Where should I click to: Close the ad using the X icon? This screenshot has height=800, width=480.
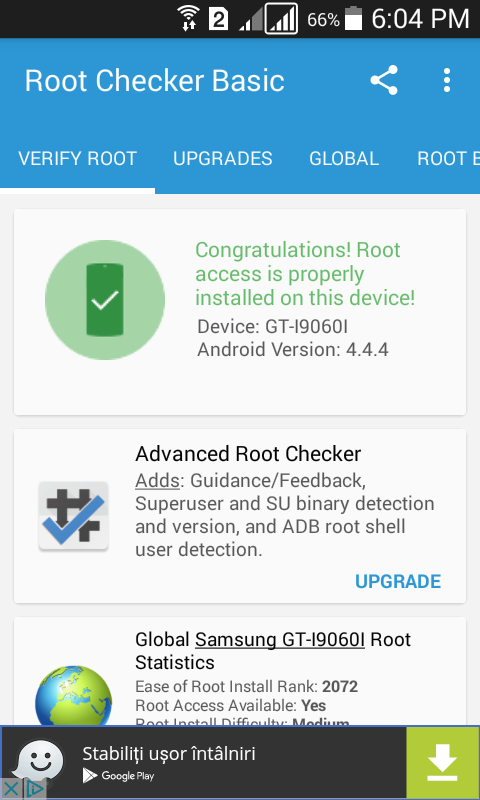[11, 789]
